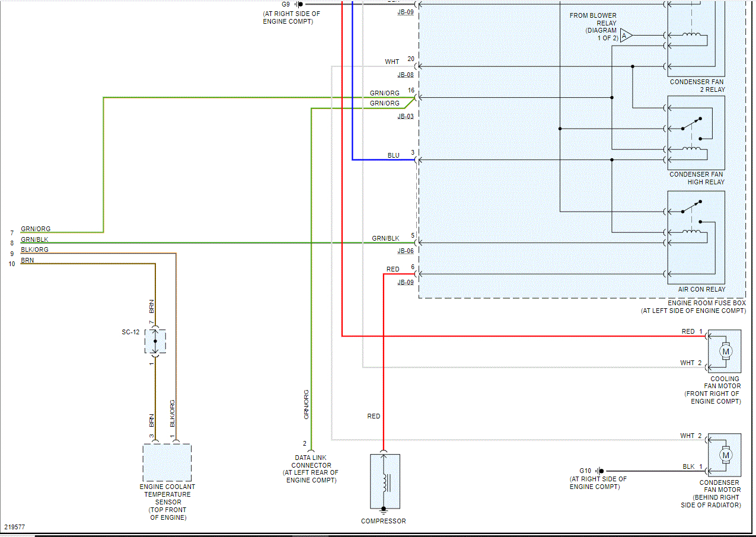Image resolution: width=756 pixels, height=537 pixels.
Task: Click the Engine Coolant Temperature Sensor box
Action: coord(167,463)
